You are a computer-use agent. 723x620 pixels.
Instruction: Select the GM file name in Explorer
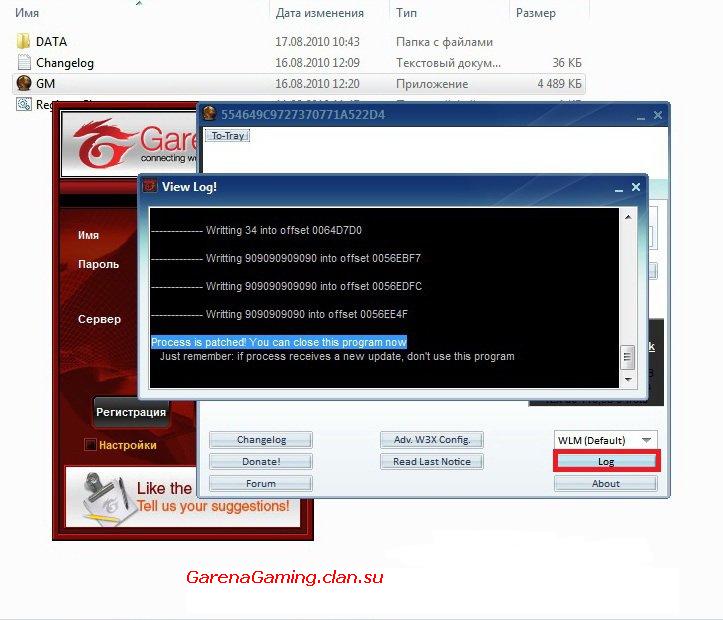[x=45, y=83]
